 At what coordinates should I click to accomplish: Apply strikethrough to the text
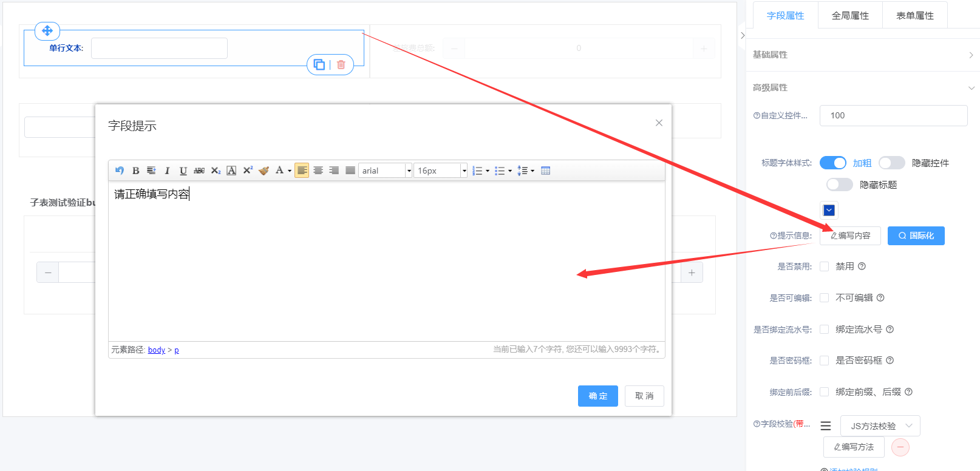[x=199, y=171]
